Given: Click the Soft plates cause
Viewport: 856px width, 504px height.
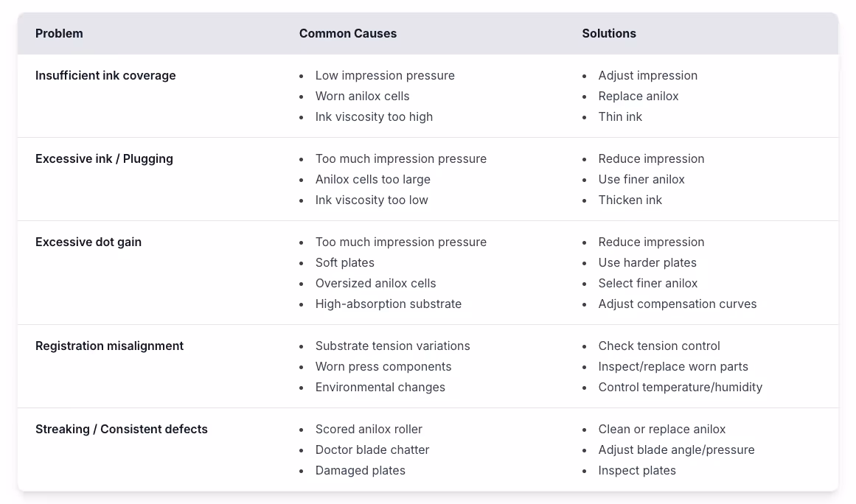Looking at the screenshot, I should [344, 263].
